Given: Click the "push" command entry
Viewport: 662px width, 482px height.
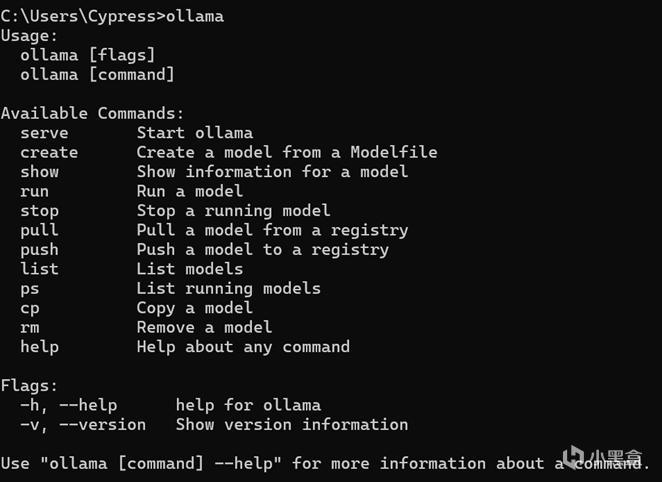Looking at the screenshot, I should 39,250.
